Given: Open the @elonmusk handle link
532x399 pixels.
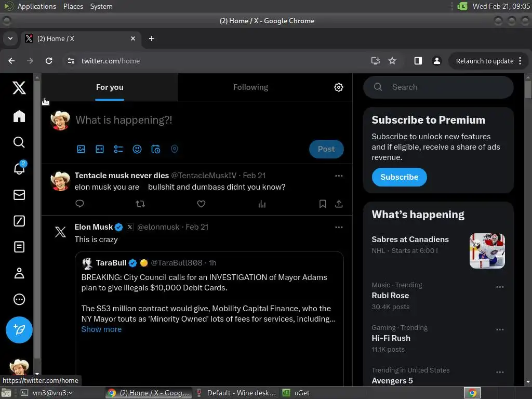Looking at the screenshot, I should point(158,227).
